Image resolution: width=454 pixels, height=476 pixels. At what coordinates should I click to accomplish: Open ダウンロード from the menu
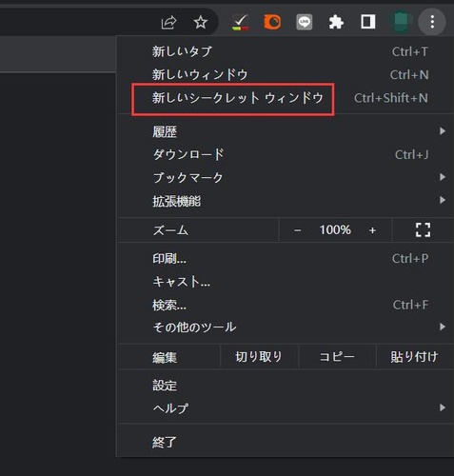pos(286,154)
